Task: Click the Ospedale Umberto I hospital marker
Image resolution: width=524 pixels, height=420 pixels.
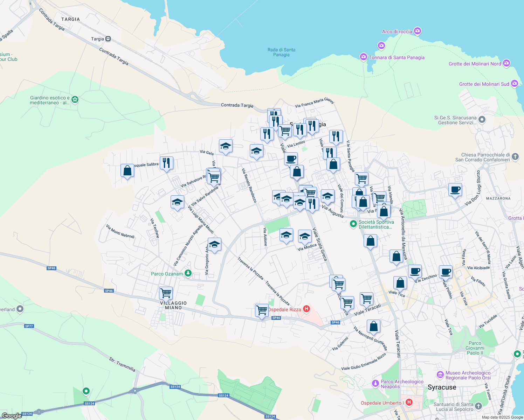Action: click(x=409, y=402)
